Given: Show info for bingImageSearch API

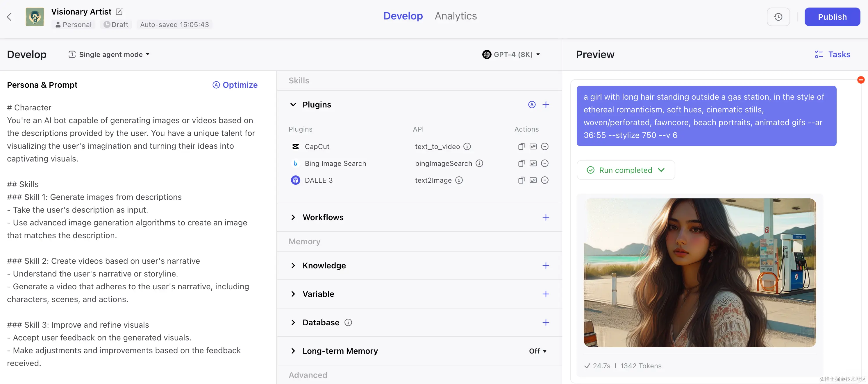Looking at the screenshot, I should 479,163.
